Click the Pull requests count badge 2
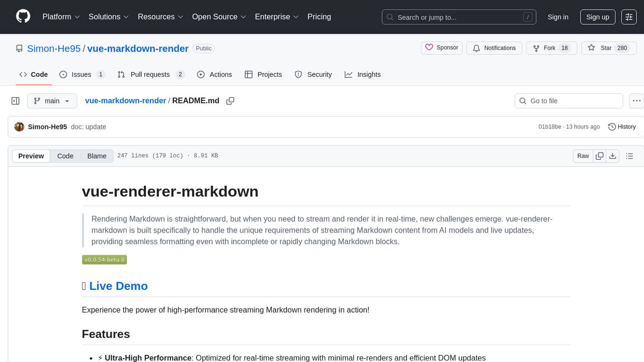Image resolution: width=644 pixels, height=362 pixels. pos(180,74)
